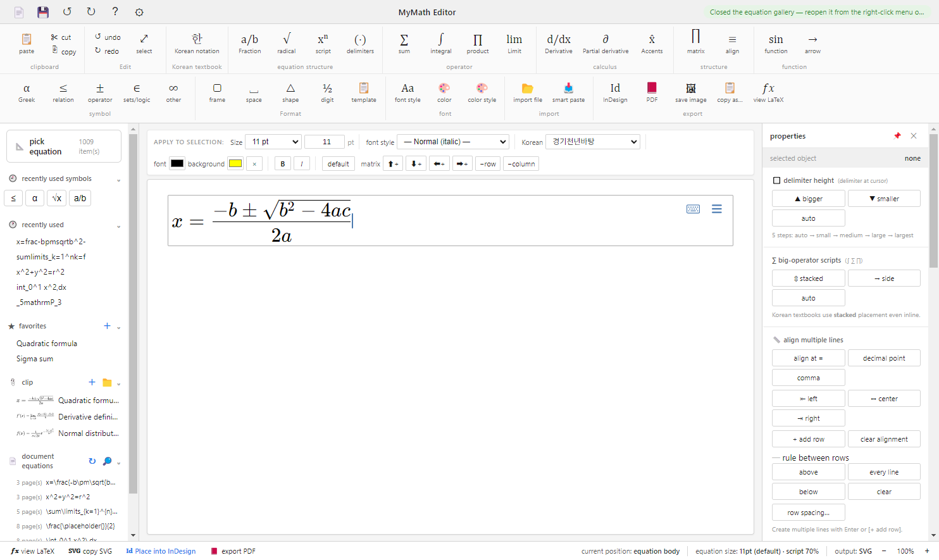Insert a radical symbol
939x560 pixels.
(287, 43)
